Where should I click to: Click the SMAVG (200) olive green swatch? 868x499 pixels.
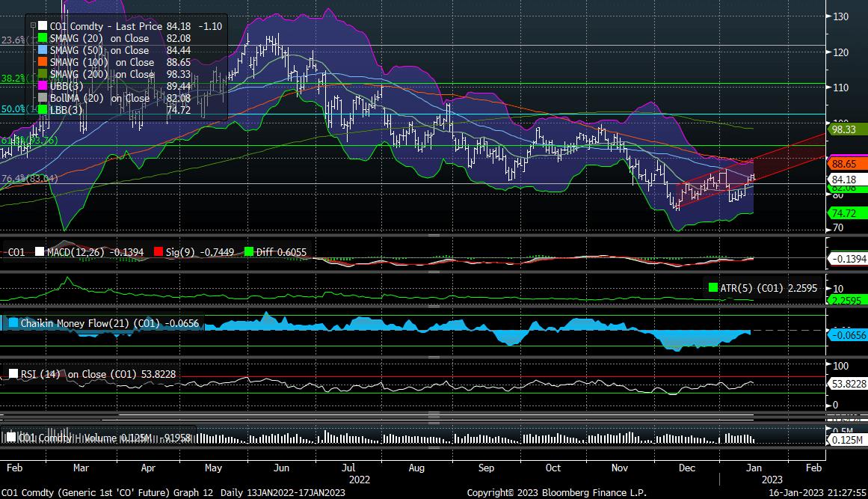coord(43,74)
